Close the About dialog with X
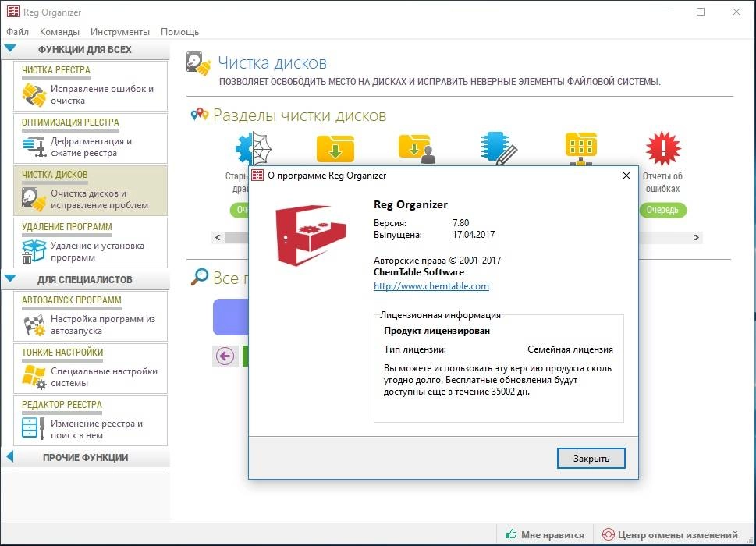 click(x=626, y=175)
